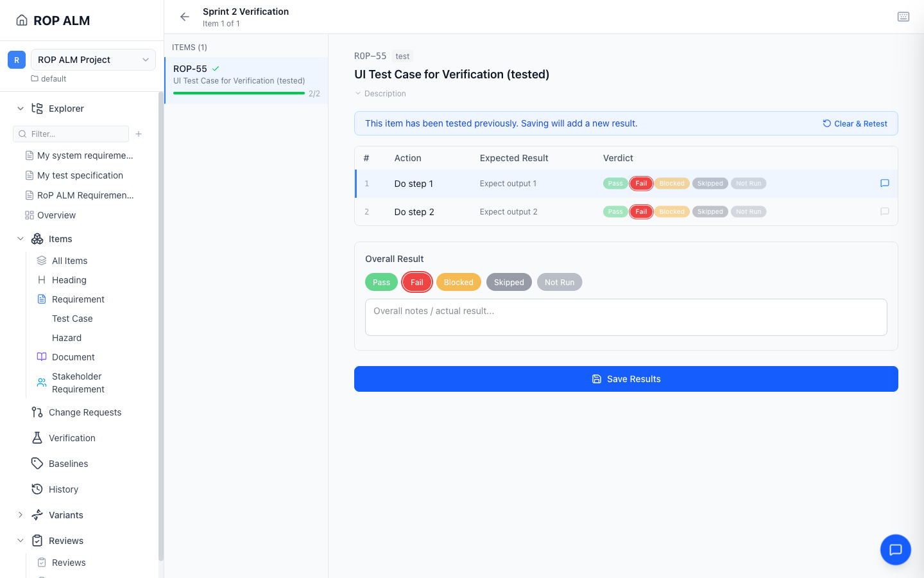Click the Do step 1 action text
924x578 pixels.
coord(414,184)
